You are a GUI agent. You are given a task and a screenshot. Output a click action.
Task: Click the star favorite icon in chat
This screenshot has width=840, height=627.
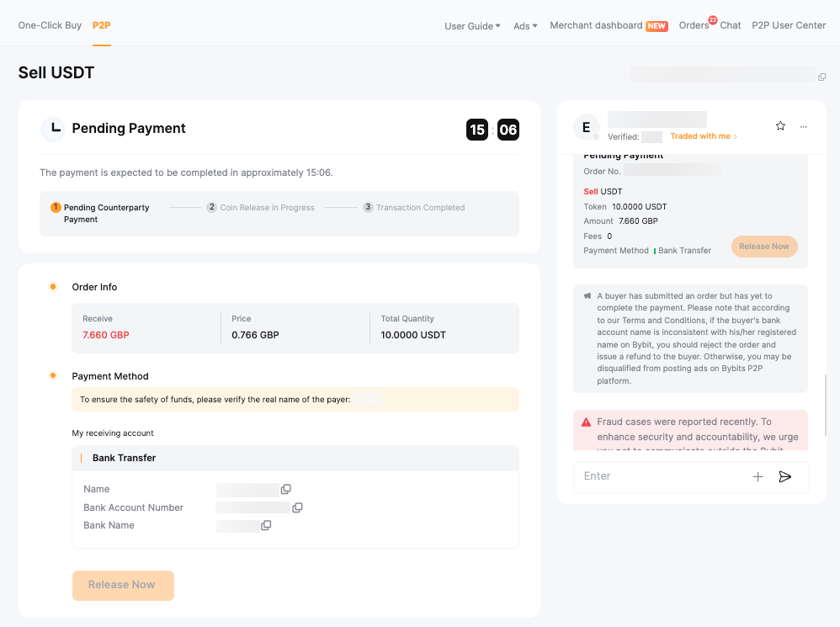(780, 126)
